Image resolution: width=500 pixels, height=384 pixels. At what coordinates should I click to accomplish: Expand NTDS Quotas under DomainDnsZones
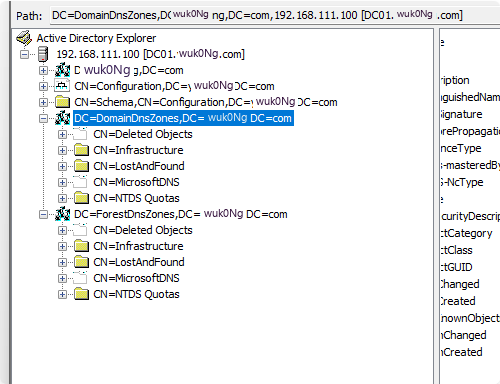(x=62, y=198)
